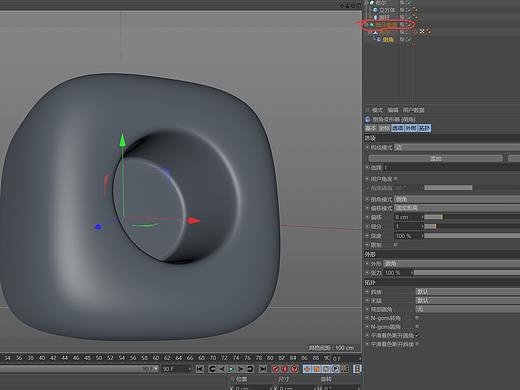This screenshot has width=520, height=390.
Task: Select the yellow 倒角 bevel deformer
Action: tap(388, 39)
